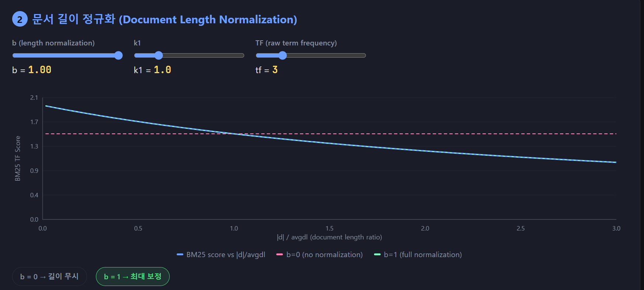
Task: Click the x-axis title '|d| / avgdl'
Action: coord(329,237)
